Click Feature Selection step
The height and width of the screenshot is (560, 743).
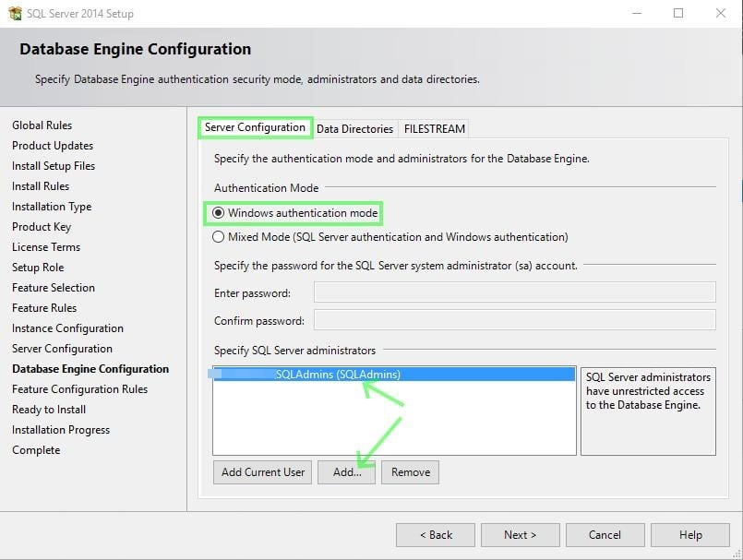point(54,288)
